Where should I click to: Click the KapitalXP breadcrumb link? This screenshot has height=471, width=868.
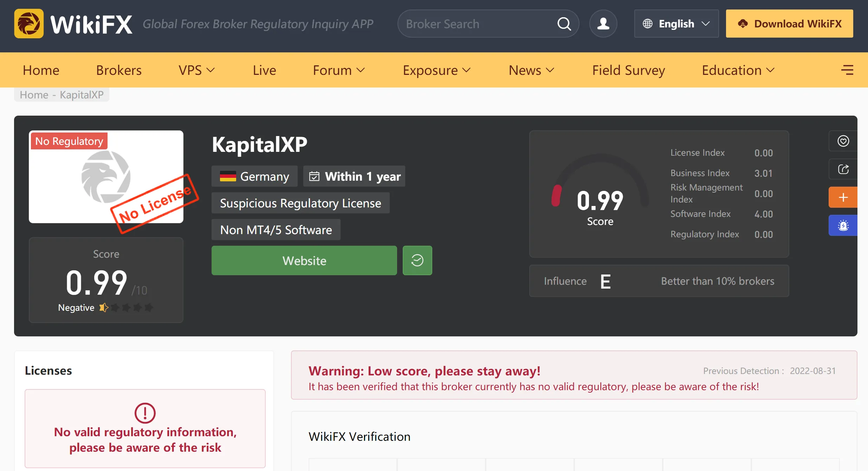point(82,95)
